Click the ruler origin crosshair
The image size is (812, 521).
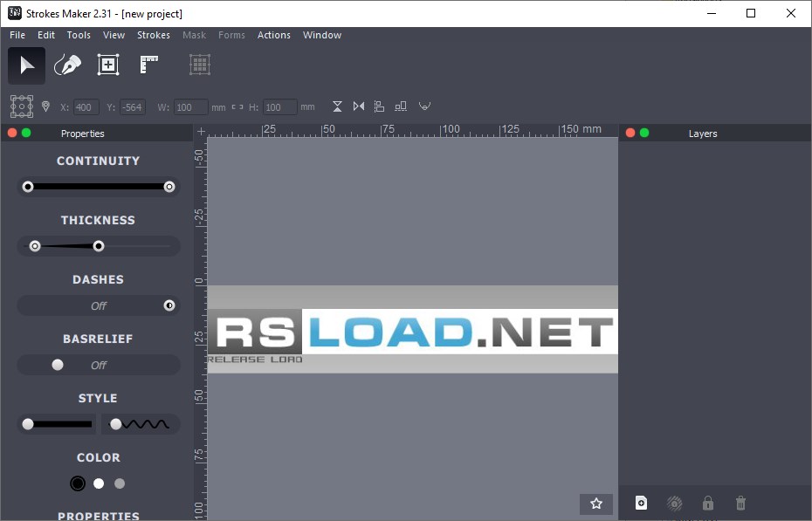pos(201,132)
